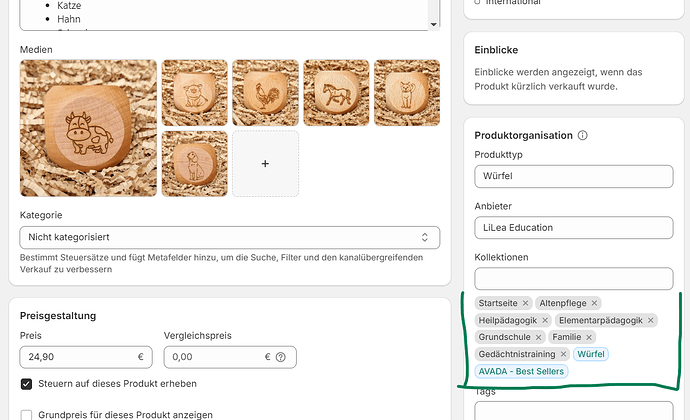The width and height of the screenshot is (690, 420).
Task: Enable Grundpreis für dieses Produkt anzeigen
Action: click(26, 415)
